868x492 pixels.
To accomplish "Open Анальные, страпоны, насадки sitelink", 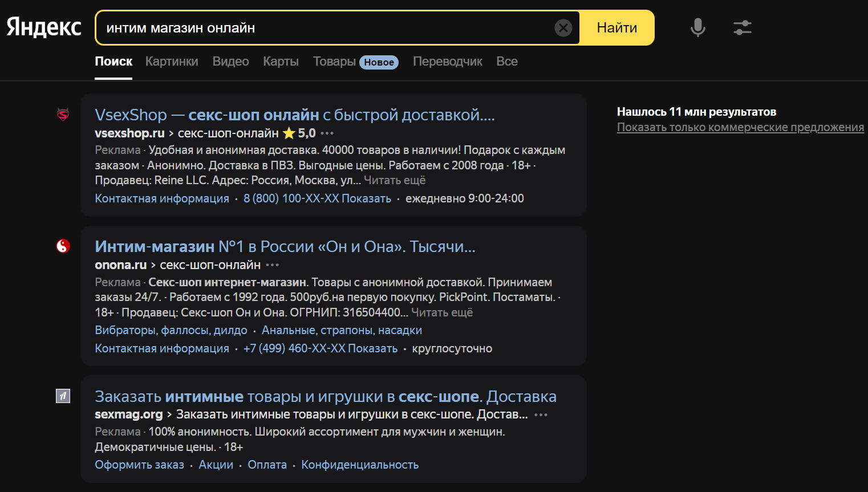I will [x=342, y=330].
